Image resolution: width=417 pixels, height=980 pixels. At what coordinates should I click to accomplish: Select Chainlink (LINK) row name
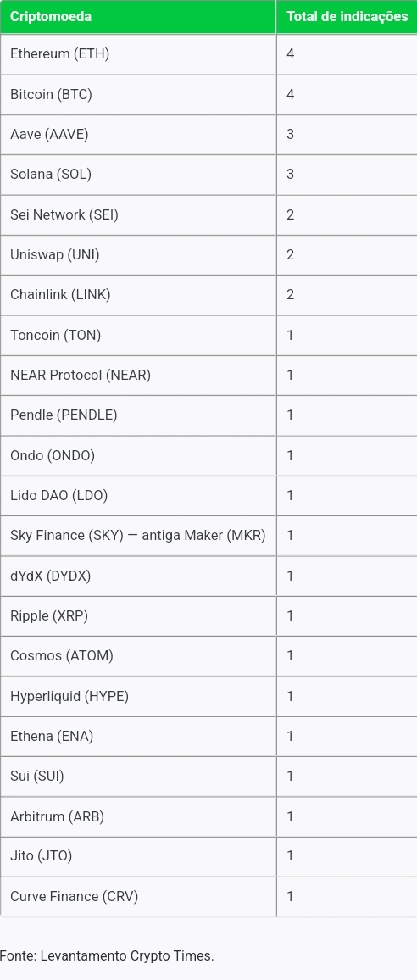click(60, 295)
